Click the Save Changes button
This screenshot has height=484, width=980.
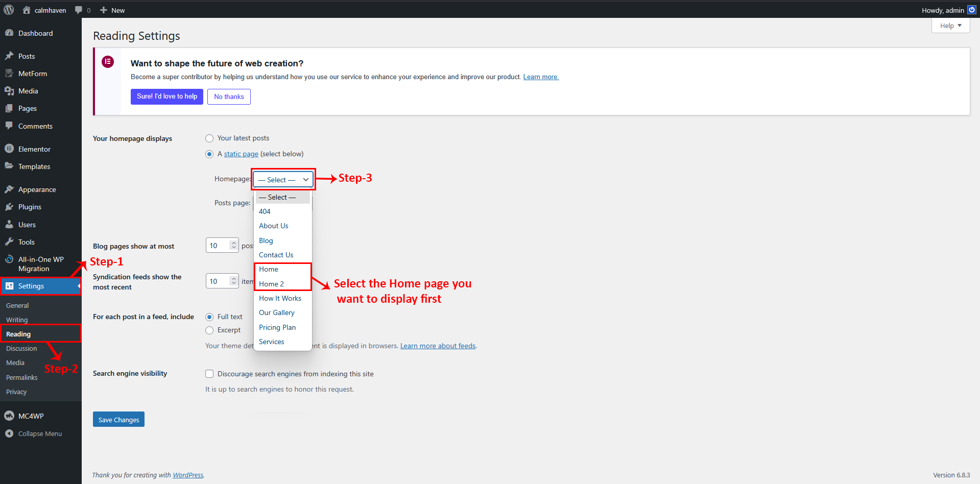118,420
